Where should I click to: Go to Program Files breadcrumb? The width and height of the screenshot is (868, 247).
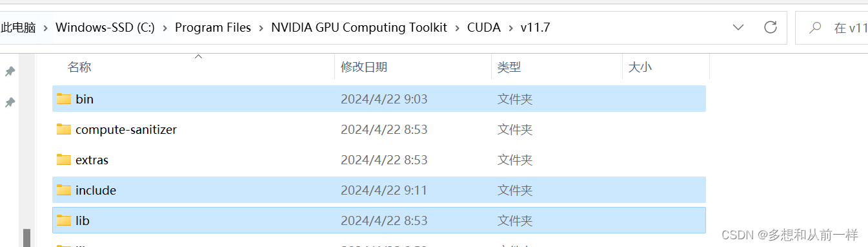pyautogui.click(x=213, y=28)
